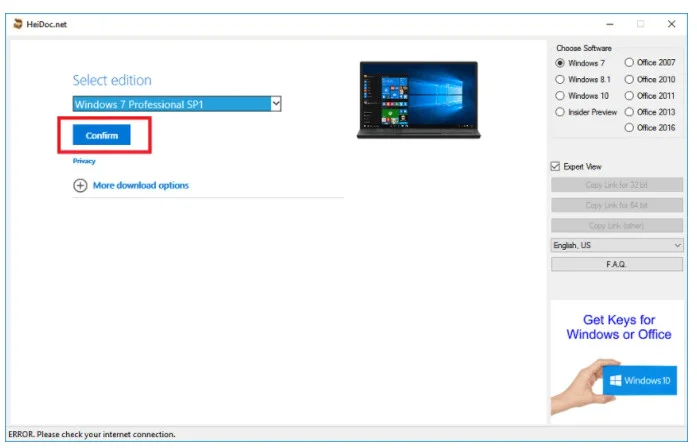Click the Select edition heading
The width and height of the screenshot is (697, 448).
click(112, 80)
